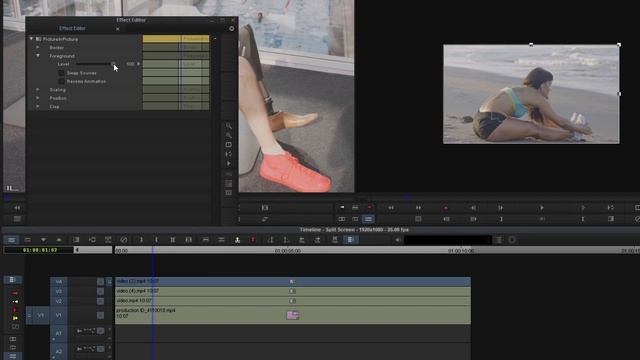The height and width of the screenshot is (360, 640).
Task: Click the yellow PictureInPicture keyframe track
Action: pyautogui.click(x=176, y=39)
